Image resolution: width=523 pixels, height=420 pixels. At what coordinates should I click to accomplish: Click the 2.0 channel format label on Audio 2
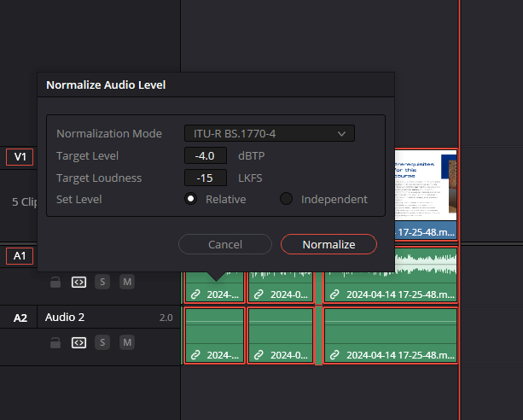tap(166, 318)
